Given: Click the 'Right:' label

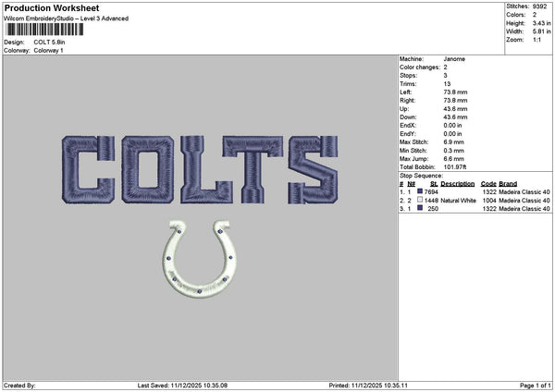Looking at the screenshot, I should 407,101.
